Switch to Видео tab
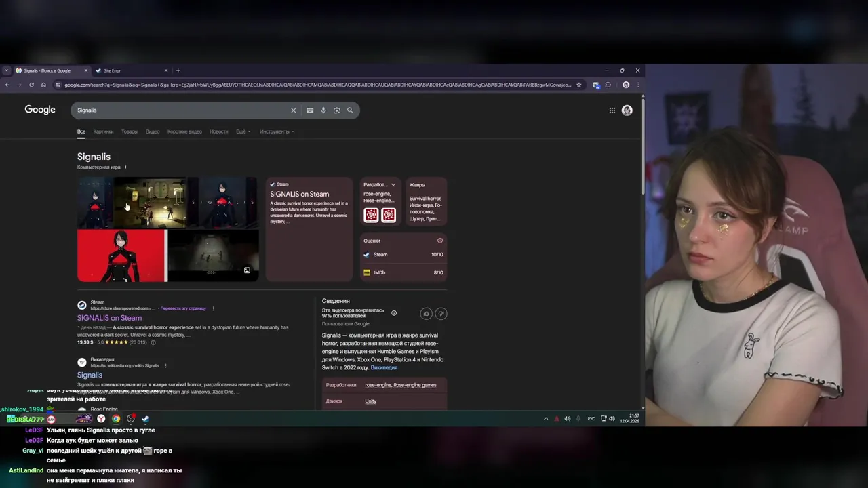The height and width of the screenshot is (488, 868). point(153,131)
